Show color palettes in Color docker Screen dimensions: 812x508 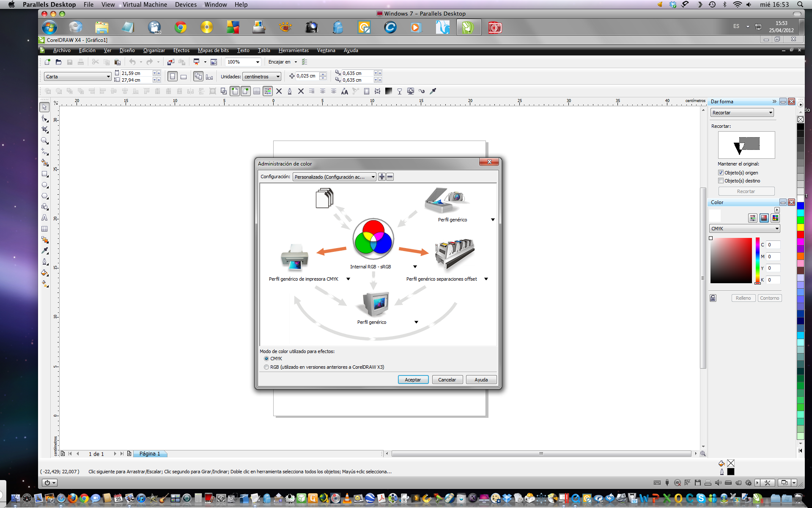pos(775,218)
